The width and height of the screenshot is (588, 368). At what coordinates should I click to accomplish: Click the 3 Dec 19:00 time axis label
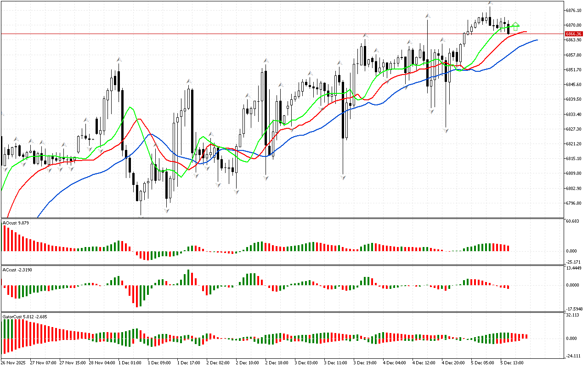click(x=365, y=362)
